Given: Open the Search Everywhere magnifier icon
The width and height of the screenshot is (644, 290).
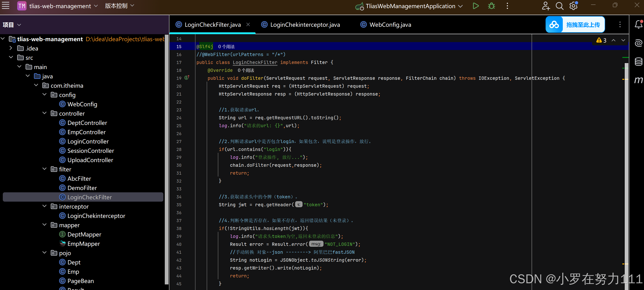Looking at the screenshot, I should point(559,6).
